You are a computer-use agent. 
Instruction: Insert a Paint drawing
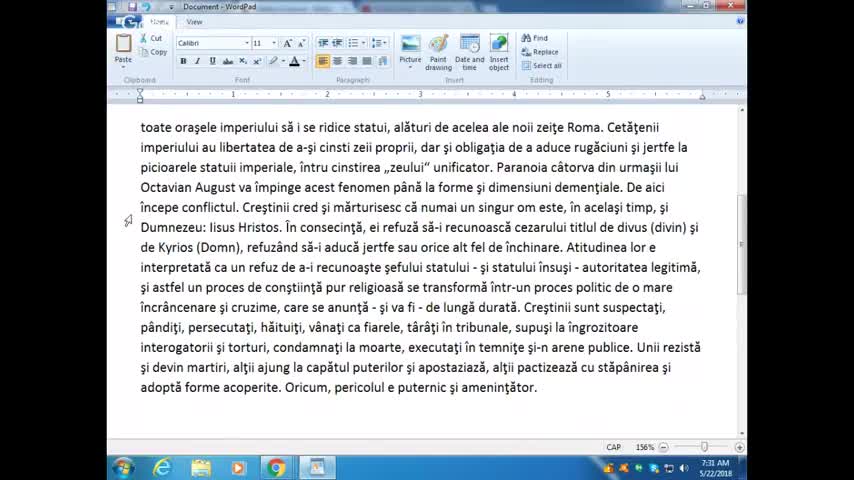pyautogui.click(x=438, y=52)
